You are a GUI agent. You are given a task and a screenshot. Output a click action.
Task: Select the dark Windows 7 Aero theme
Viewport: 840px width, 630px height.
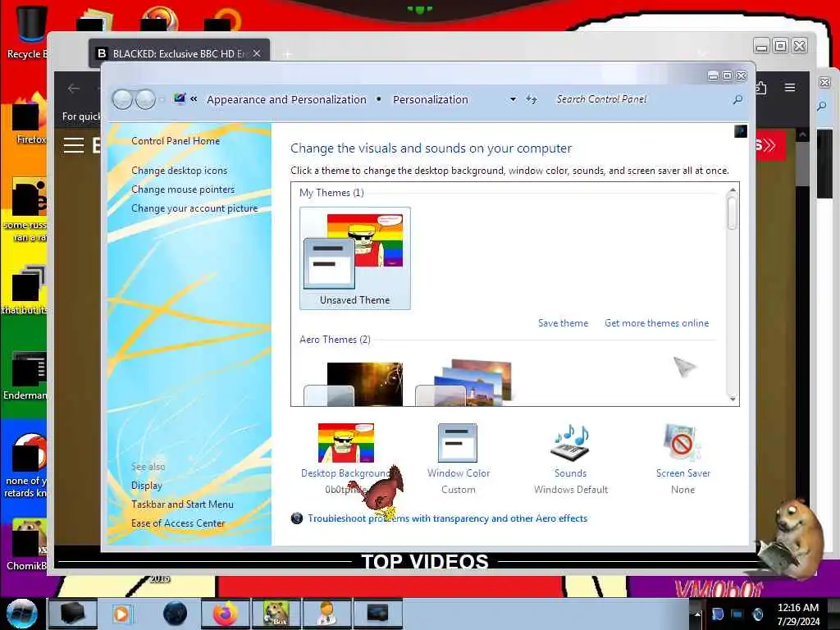(x=354, y=384)
